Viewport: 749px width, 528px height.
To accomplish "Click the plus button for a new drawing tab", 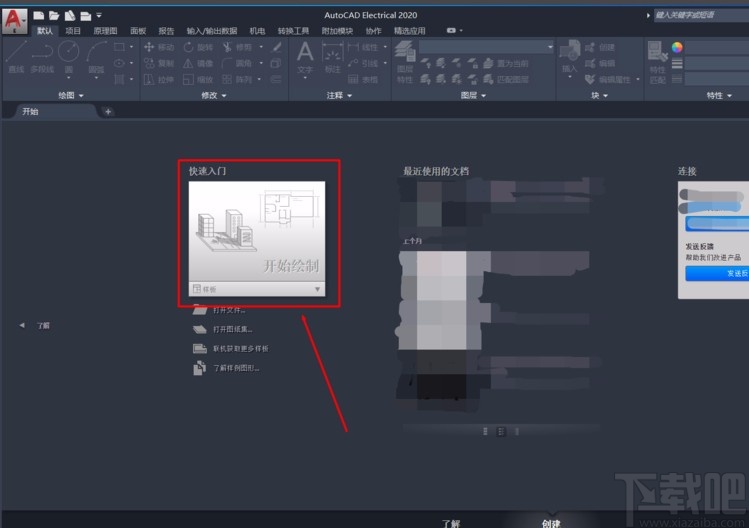I will coord(108,112).
